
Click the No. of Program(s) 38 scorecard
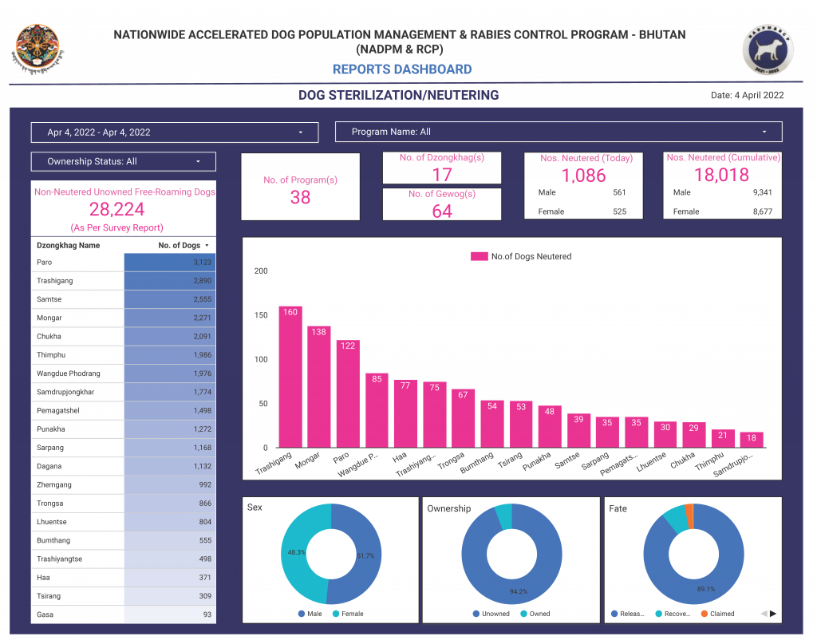click(300, 187)
